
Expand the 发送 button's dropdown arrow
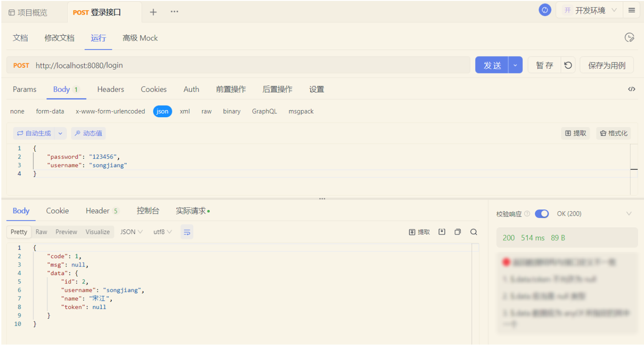pyautogui.click(x=515, y=65)
